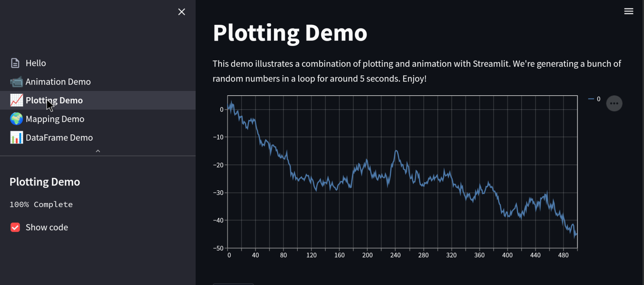Click the legend entry labeled 0
The image size is (644, 285).
[x=594, y=99]
